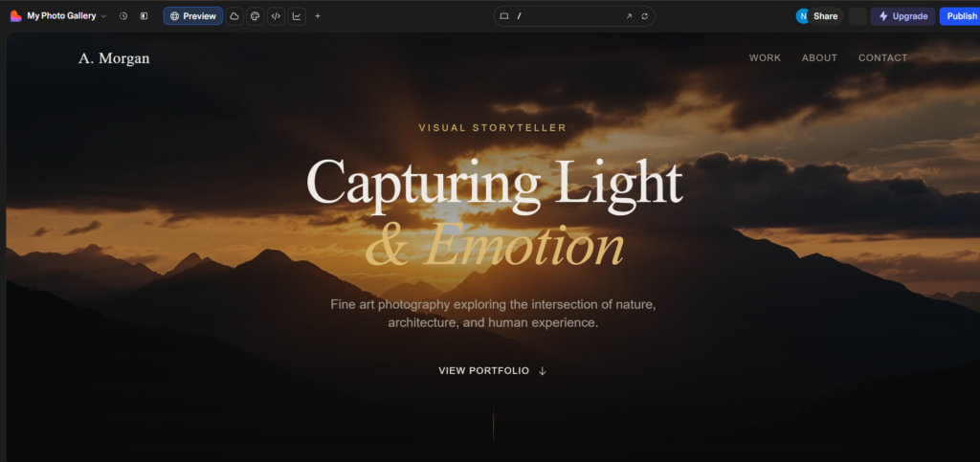Switch to the Preview tab

pos(193,16)
